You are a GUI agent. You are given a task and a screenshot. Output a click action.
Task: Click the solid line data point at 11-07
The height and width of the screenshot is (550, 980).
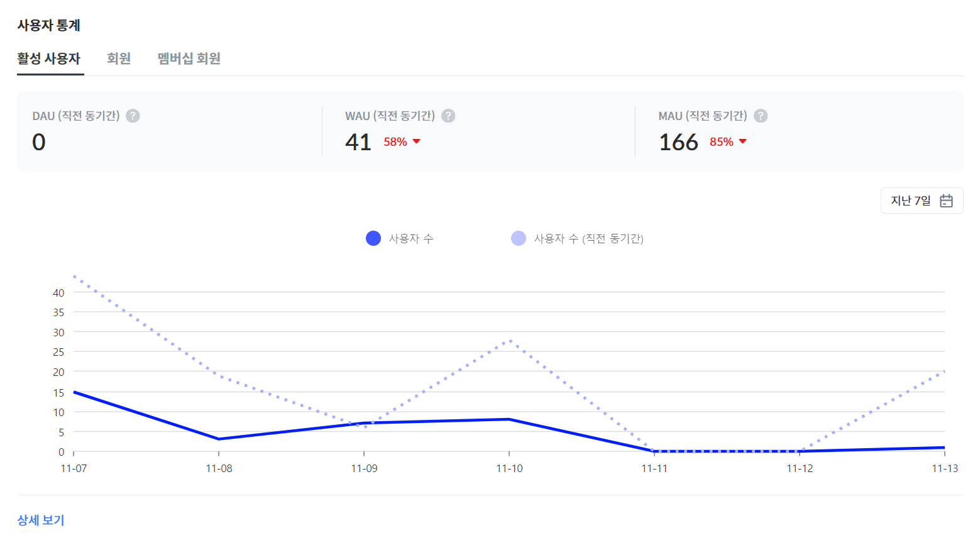tap(74, 392)
